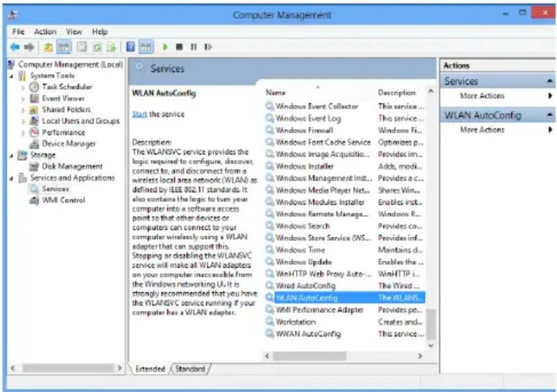Open More Actions under Services heading
Viewport: 557px width, 392px height.
click(x=482, y=96)
